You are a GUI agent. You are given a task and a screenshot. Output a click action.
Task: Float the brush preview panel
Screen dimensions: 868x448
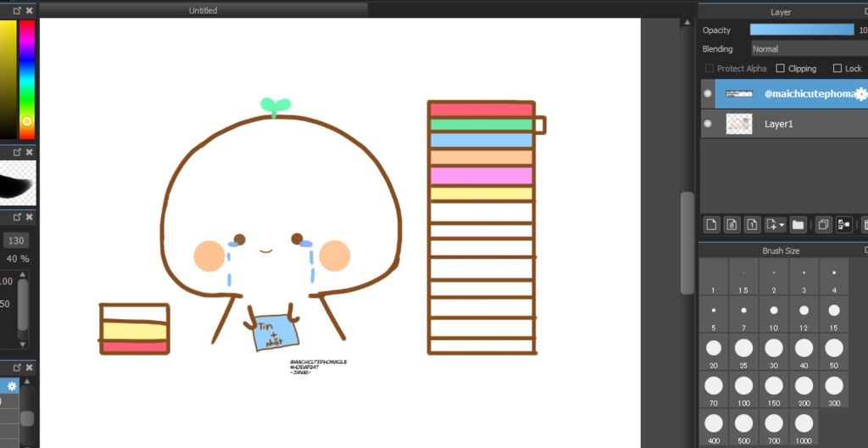pos(17,152)
